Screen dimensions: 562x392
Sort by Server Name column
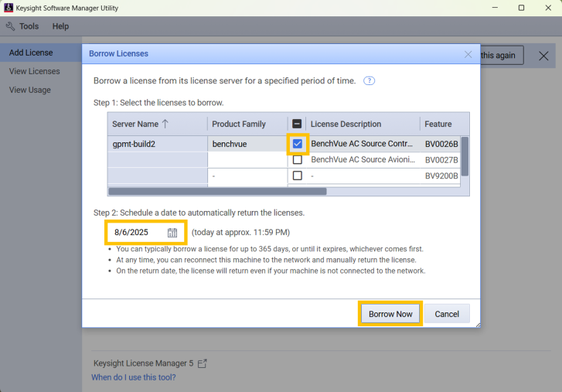pyautogui.click(x=157, y=124)
